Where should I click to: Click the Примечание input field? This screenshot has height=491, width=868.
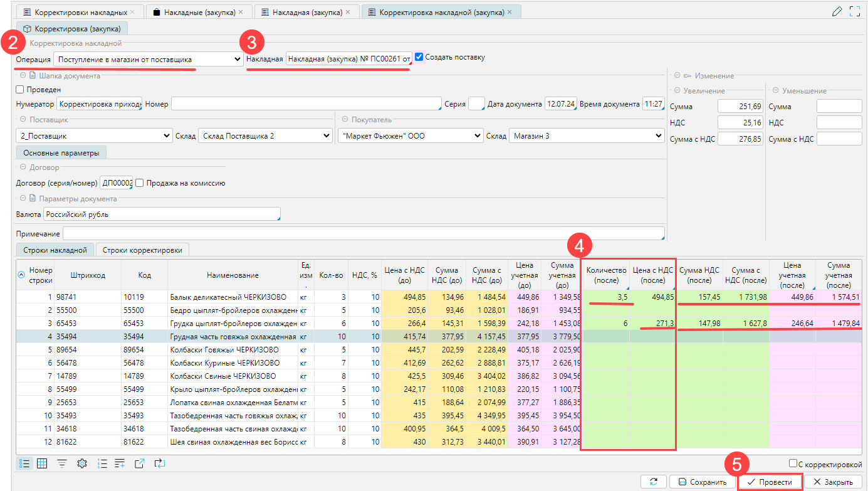(x=363, y=234)
